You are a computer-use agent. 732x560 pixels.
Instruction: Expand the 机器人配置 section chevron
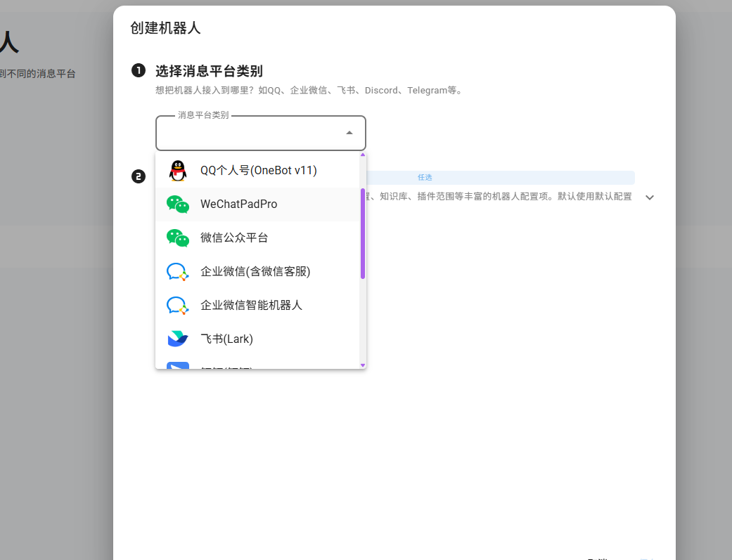(x=649, y=197)
